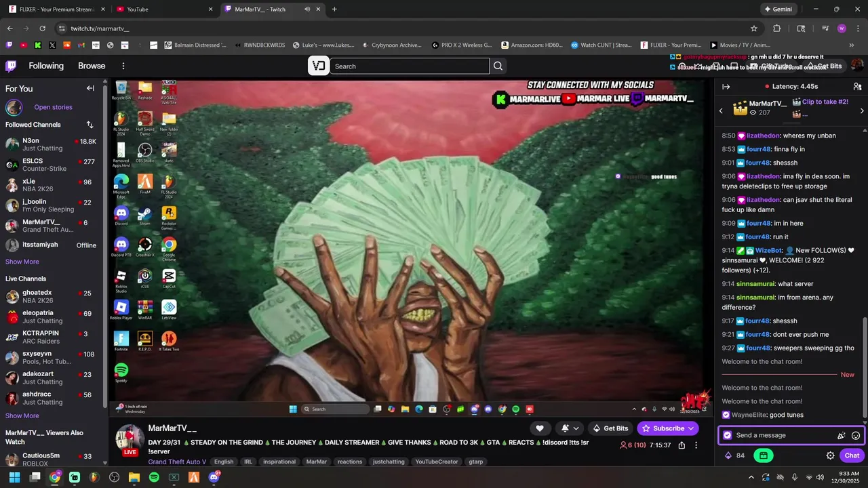Open the chat community users icon
This screenshot has height=488, width=868.
pyautogui.click(x=857, y=87)
